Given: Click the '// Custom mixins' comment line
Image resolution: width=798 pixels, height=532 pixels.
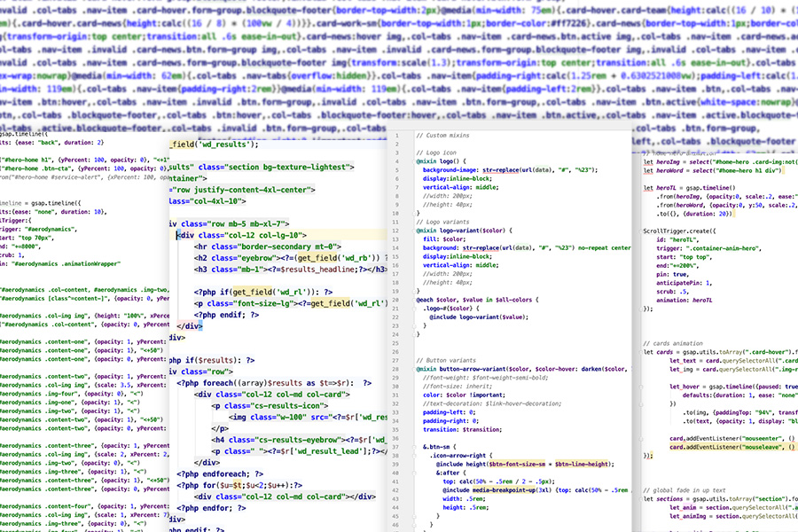Looking at the screenshot, I should pyautogui.click(x=442, y=136).
